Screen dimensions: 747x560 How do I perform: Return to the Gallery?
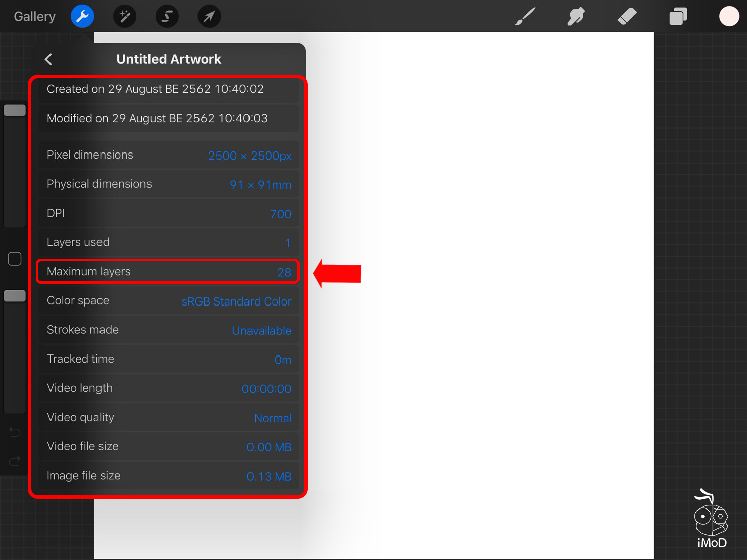tap(33, 16)
